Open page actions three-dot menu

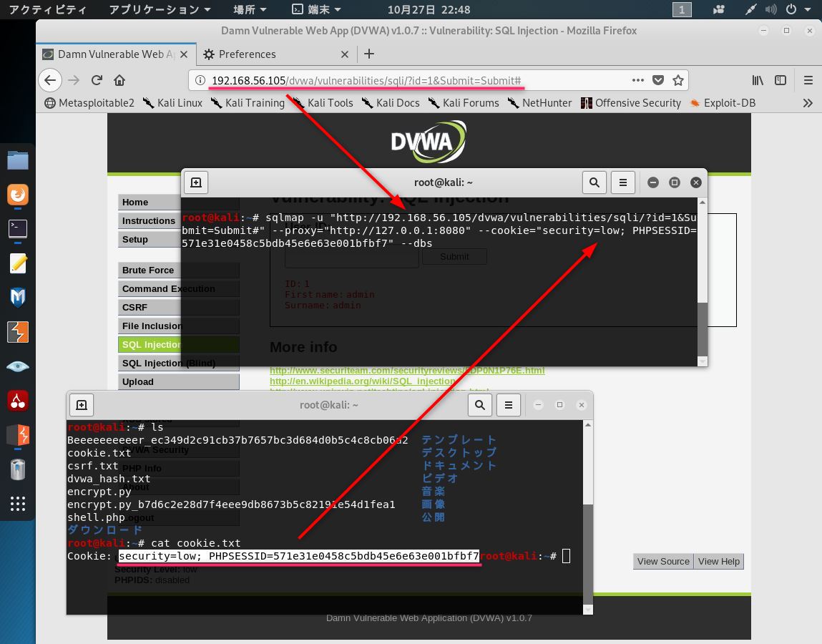click(x=638, y=80)
